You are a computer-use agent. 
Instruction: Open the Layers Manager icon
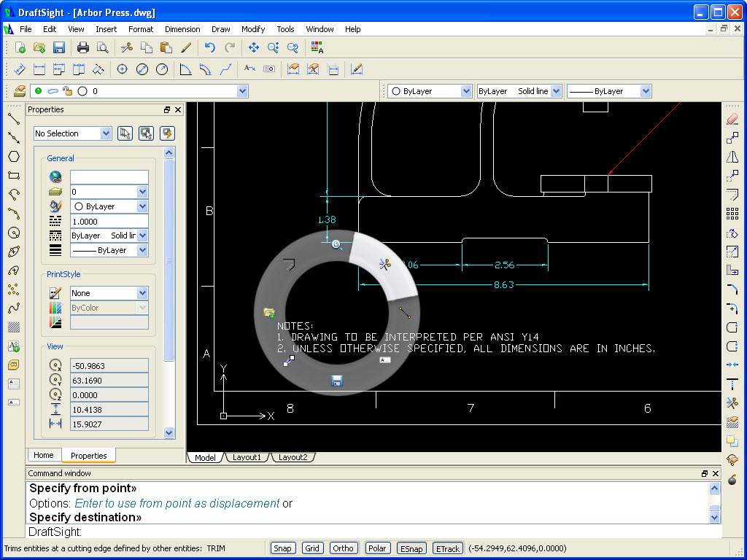pyautogui.click(x=20, y=91)
